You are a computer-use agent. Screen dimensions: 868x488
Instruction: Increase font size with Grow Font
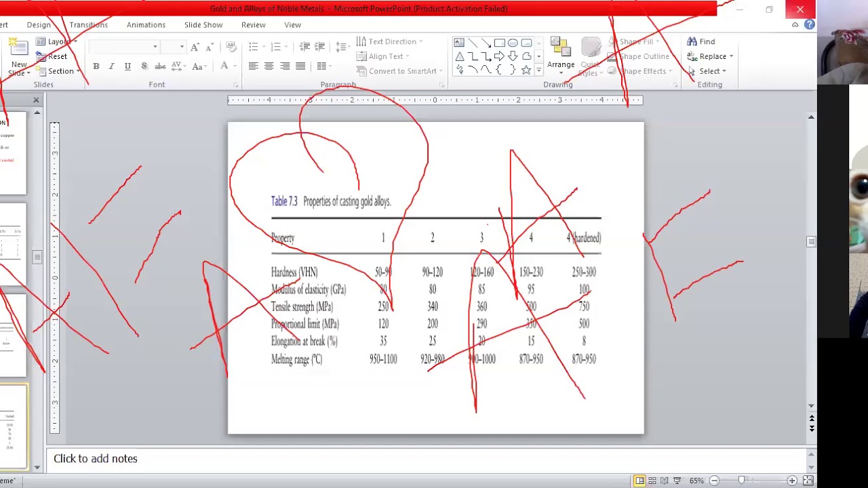pyautogui.click(x=195, y=47)
